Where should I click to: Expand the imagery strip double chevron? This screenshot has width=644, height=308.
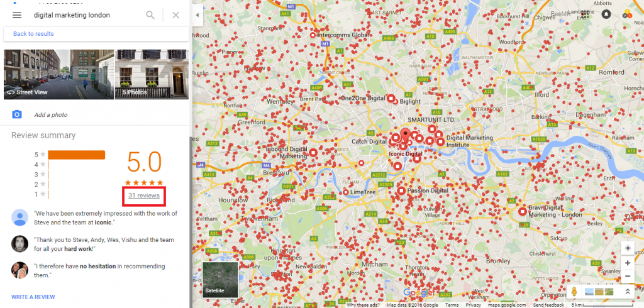(628, 292)
